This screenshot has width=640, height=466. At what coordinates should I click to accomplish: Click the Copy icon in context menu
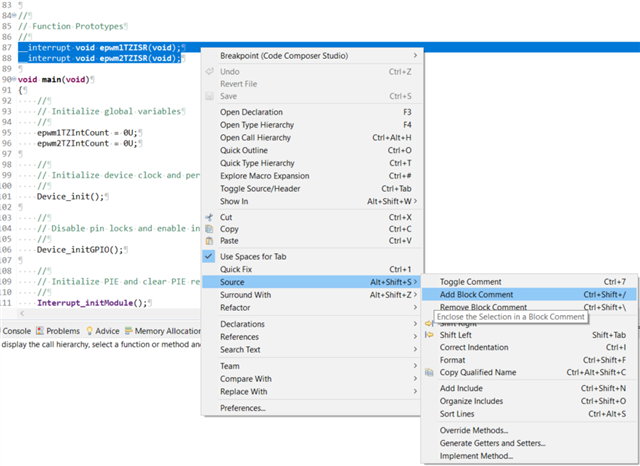pos(209,229)
